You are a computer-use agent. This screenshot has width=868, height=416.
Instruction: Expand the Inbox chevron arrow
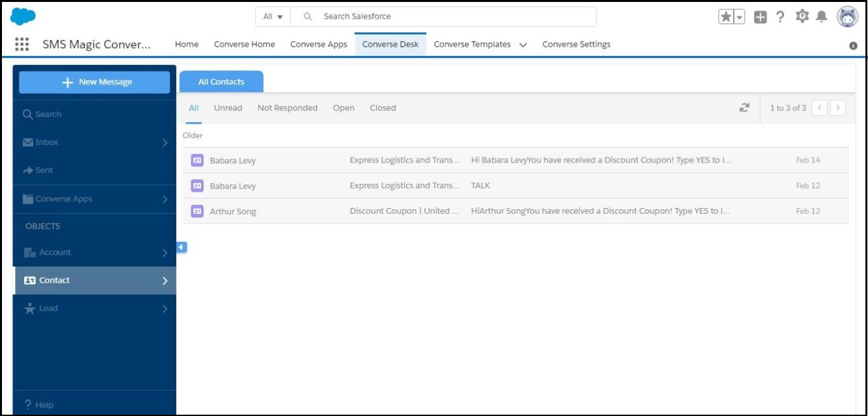[165, 142]
